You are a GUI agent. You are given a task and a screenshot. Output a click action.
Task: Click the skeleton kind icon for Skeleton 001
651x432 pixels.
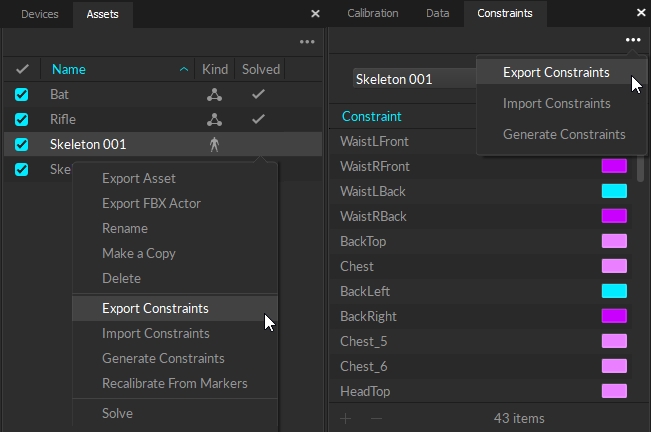click(214, 145)
